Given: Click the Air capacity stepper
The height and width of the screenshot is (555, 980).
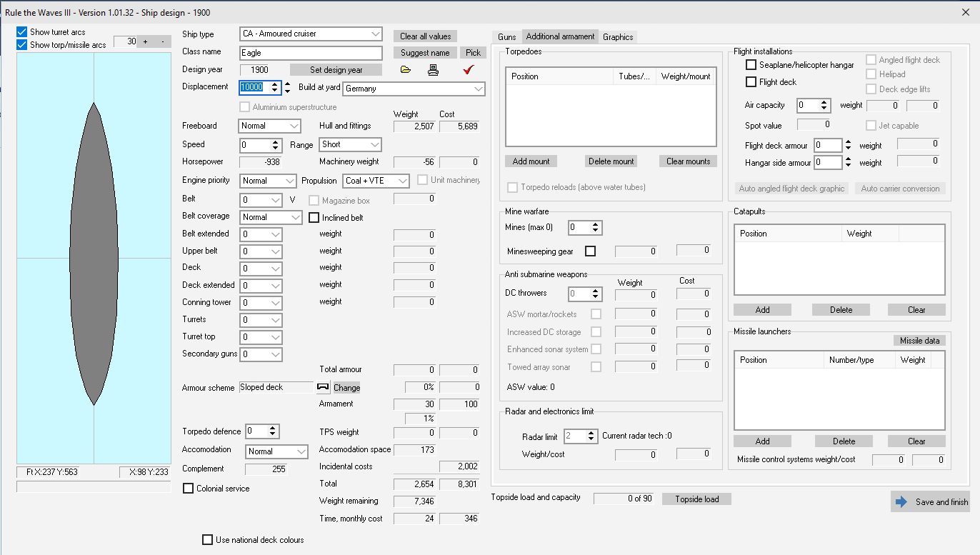Looking at the screenshot, I should [x=814, y=106].
